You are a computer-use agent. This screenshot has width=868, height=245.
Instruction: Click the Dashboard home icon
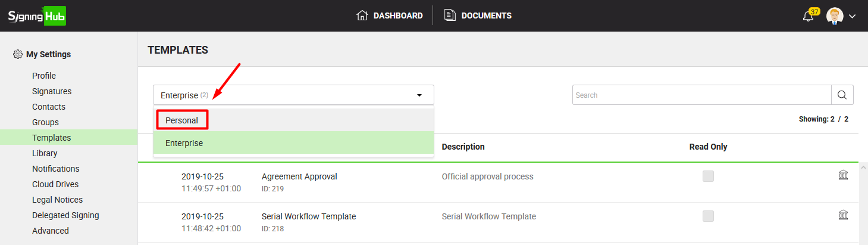click(362, 15)
